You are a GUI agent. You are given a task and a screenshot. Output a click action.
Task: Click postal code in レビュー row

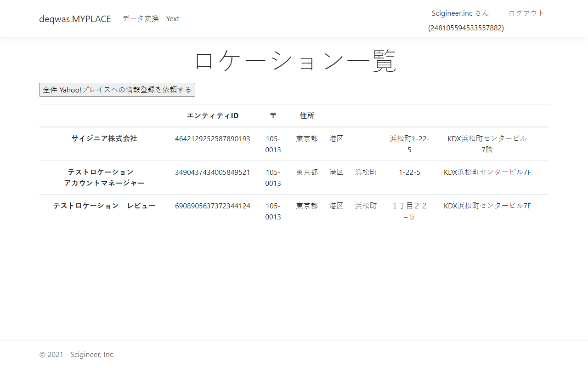pos(273,211)
